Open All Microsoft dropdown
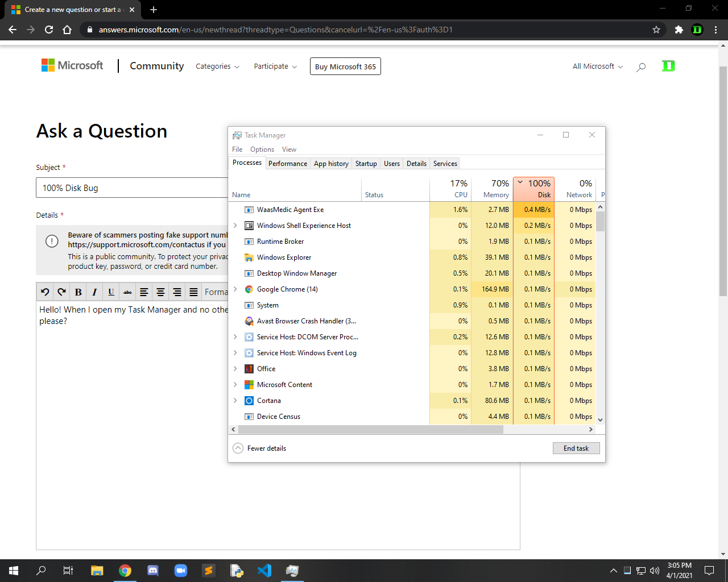This screenshot has height=582, width=728. (x=597, y=66)
